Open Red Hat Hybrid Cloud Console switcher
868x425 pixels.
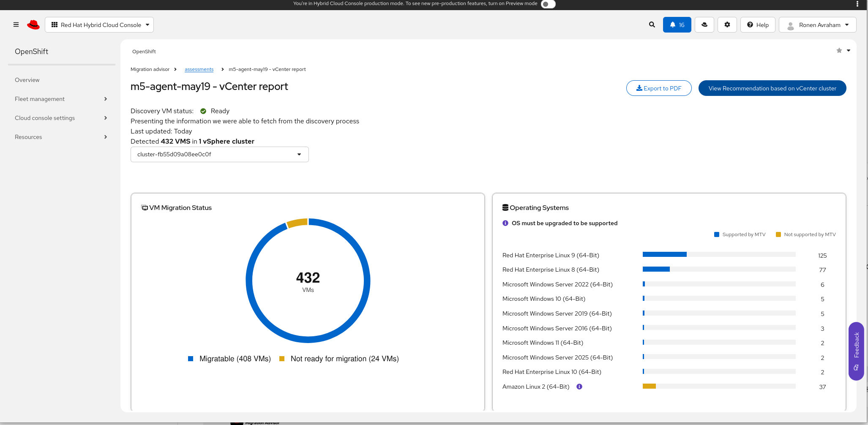click(x=99, y=25)
